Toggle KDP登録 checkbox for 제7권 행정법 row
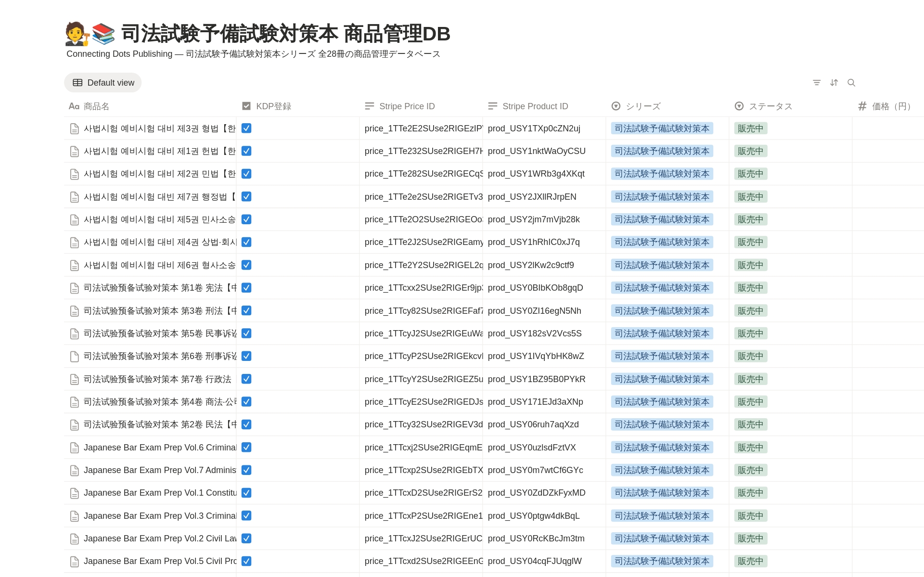 click(x=246, y=197)
